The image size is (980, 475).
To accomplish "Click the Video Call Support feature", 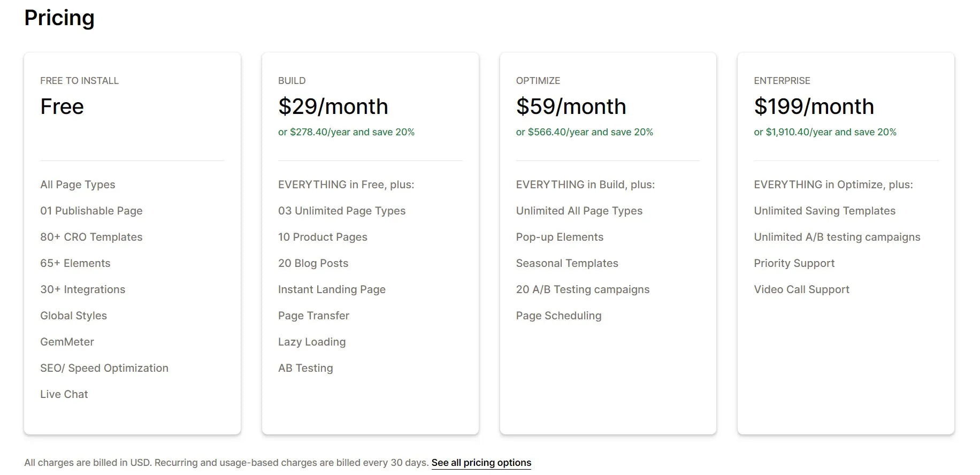I will point(801,289).
